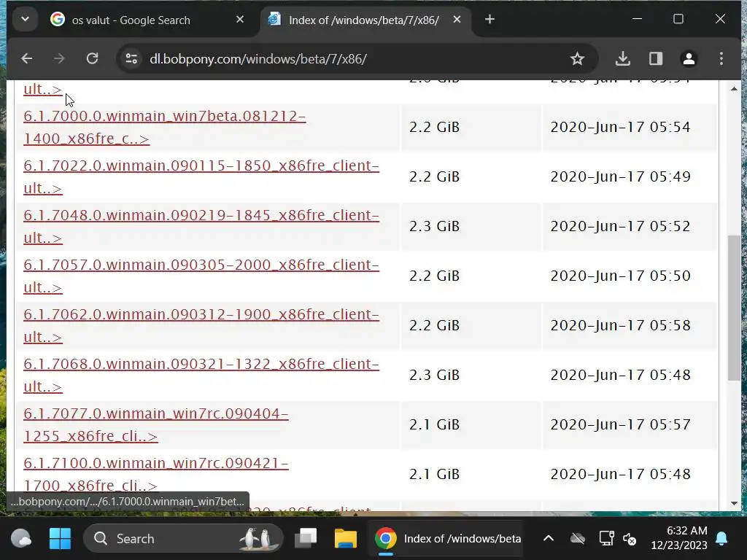Viewport: 747px width, 560px height.
Task: Open the Windows Start menu
Action: 60,539
